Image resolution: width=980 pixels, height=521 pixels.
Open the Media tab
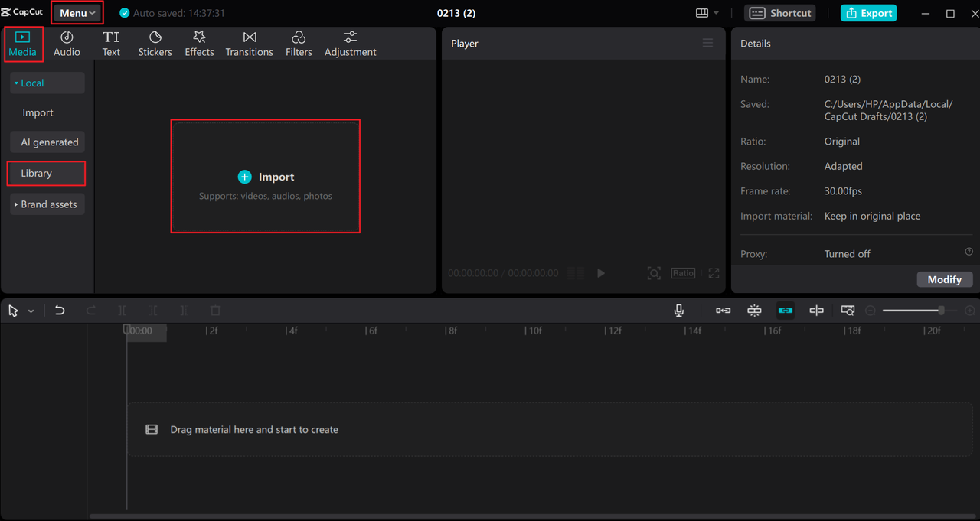pyautogui.click(x=23, y=44)
